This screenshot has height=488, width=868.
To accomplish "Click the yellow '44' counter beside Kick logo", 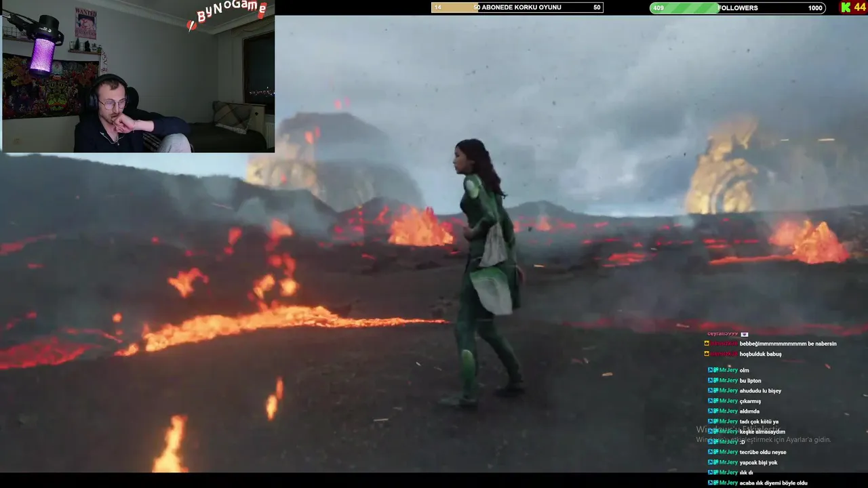I will [860, 7].
